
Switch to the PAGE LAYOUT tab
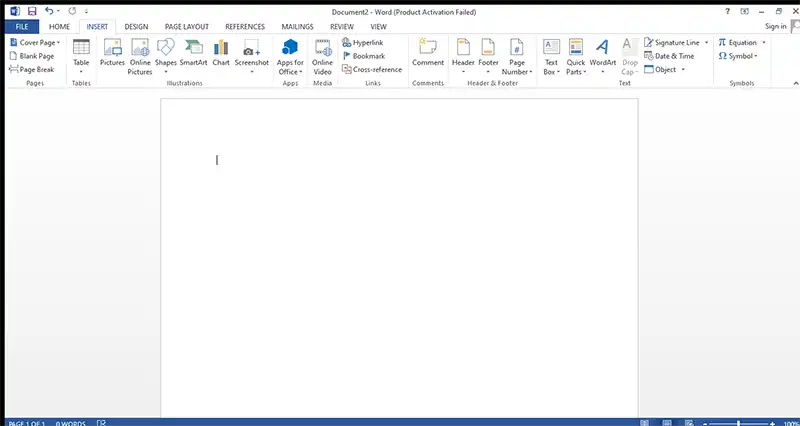tap(187, 27)
